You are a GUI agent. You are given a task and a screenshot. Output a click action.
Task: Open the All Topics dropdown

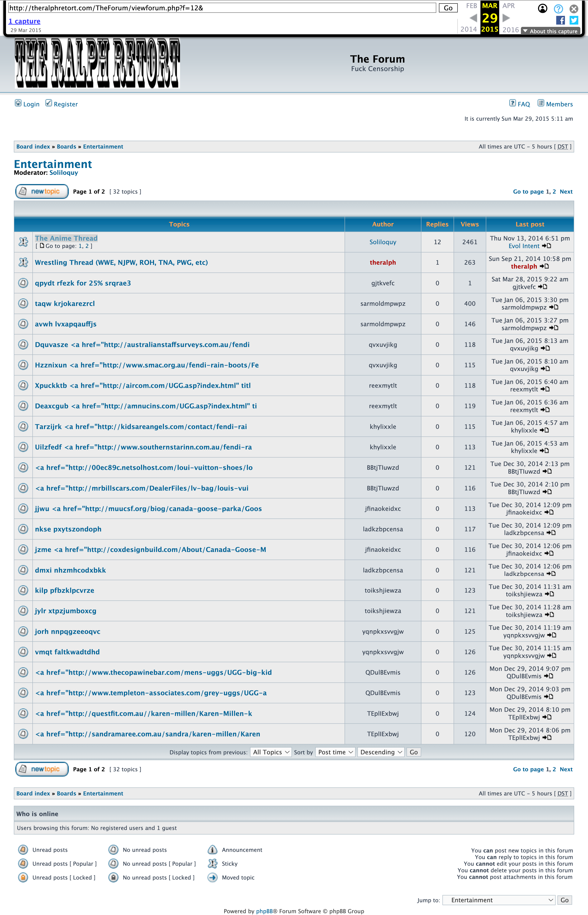[271, 752]
